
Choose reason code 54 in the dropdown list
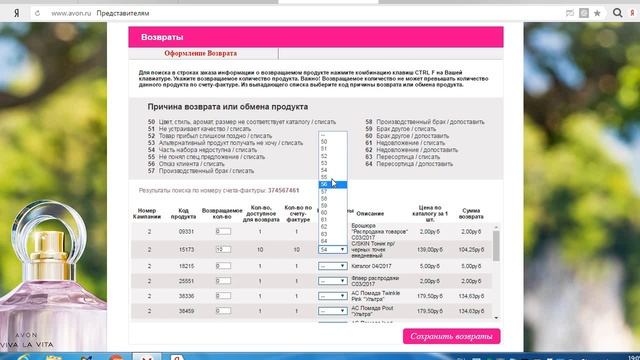333,170
